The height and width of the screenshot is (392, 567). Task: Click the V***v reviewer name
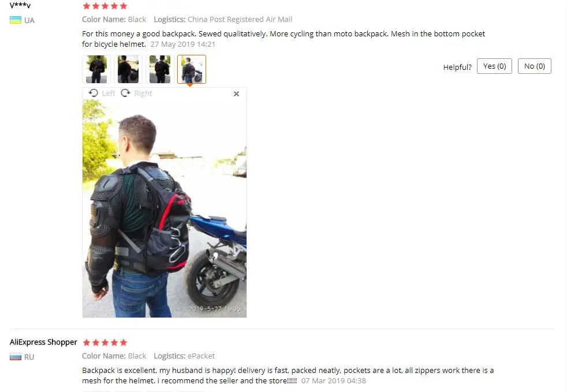tap(20, 5)
